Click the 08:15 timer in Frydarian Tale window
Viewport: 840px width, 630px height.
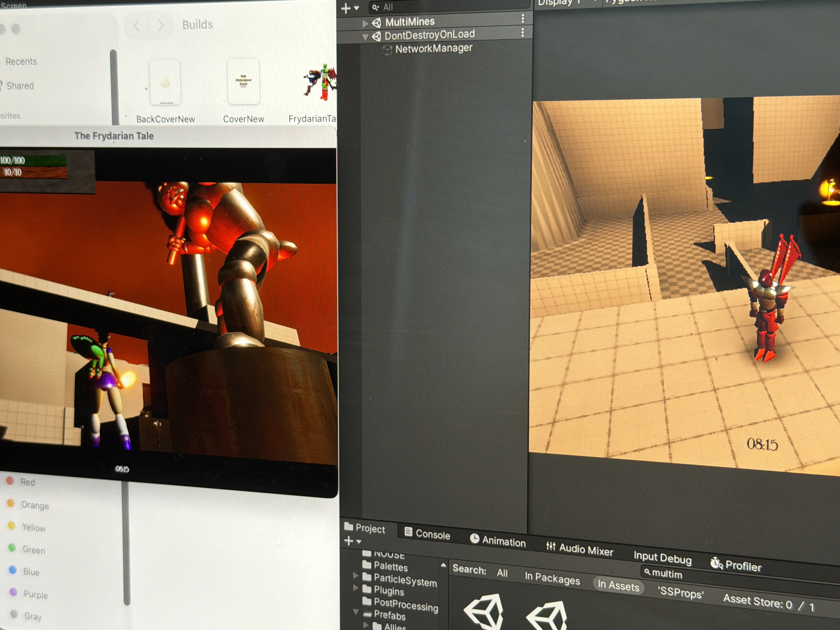click(x=122, y=469)
